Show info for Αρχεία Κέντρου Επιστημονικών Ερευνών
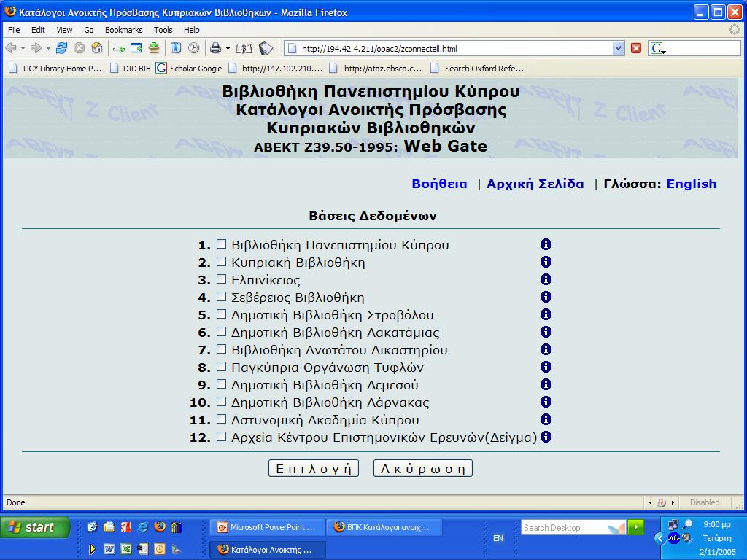747x560 pixels. (x=546, y=437)
